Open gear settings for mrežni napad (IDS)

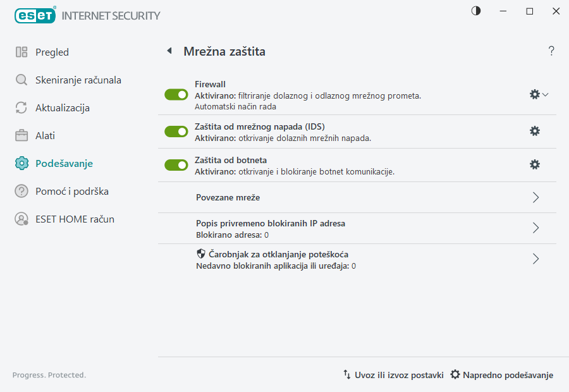click(x=535, y=131)
